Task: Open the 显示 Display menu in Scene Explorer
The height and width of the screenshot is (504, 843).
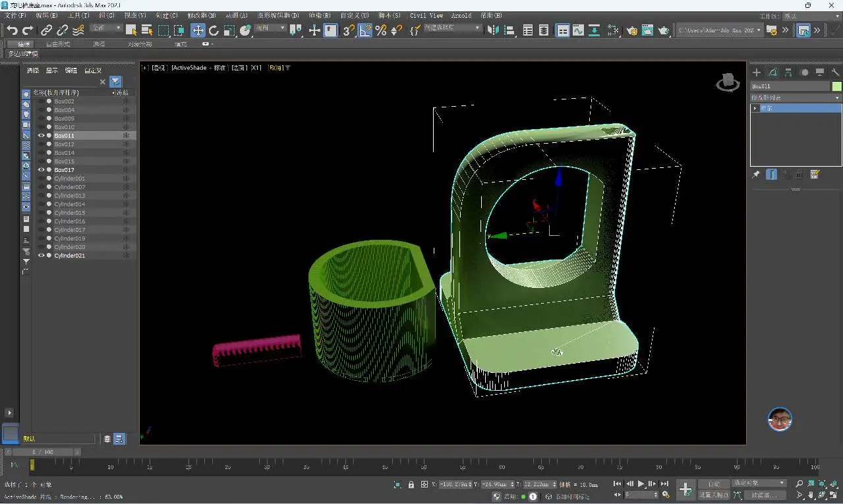Action: (x=51, y=70)
